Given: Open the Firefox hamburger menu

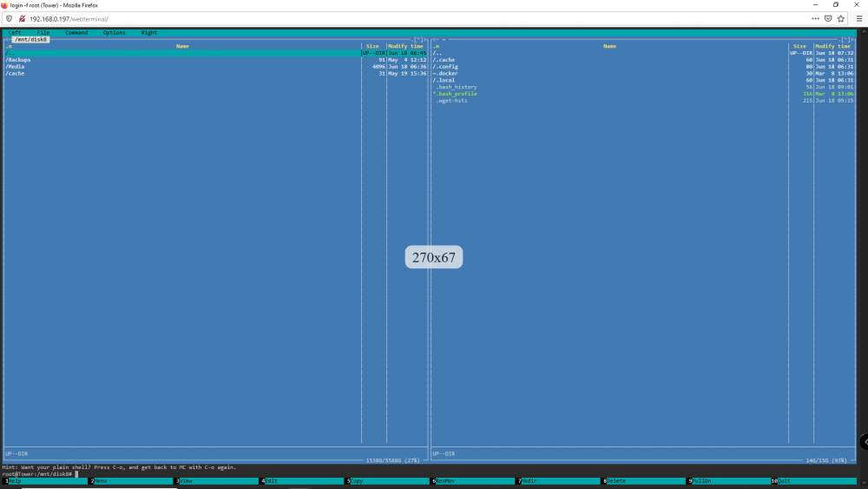Looking at the screenshot, I should tap(859, 18).
